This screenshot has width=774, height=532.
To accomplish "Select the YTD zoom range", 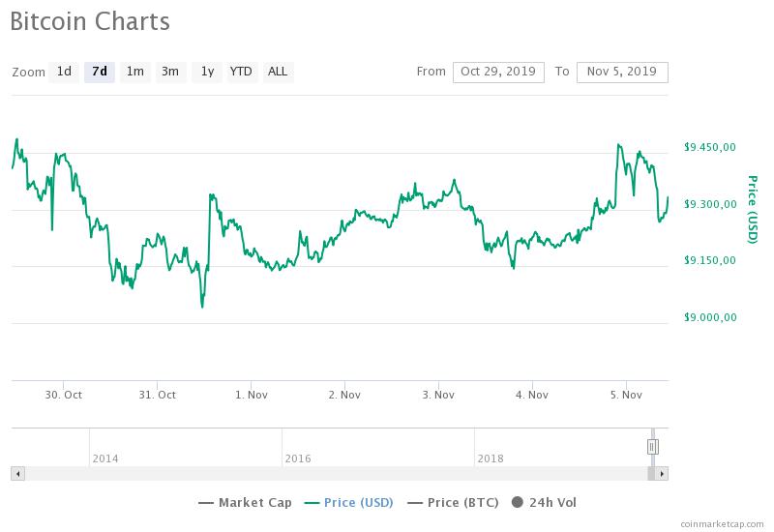I will pyautogui.click(x=242, y=72).
